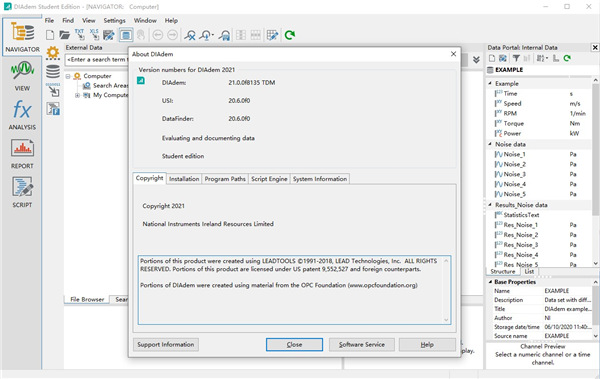
Task: Switch Data Portal to Structure tab
Action: point(503,271)
